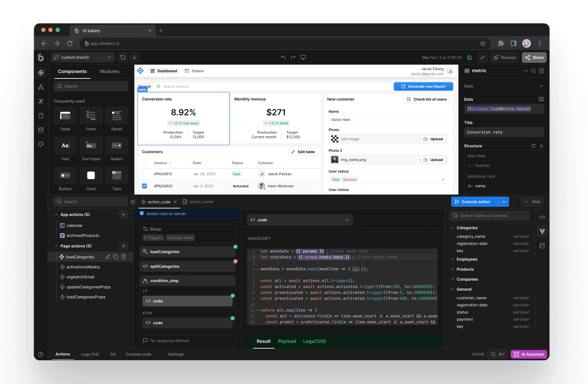Open the data sources database icon in sidebar
Image resolution: width=588 pixels, height=384 pixels.
41,130
